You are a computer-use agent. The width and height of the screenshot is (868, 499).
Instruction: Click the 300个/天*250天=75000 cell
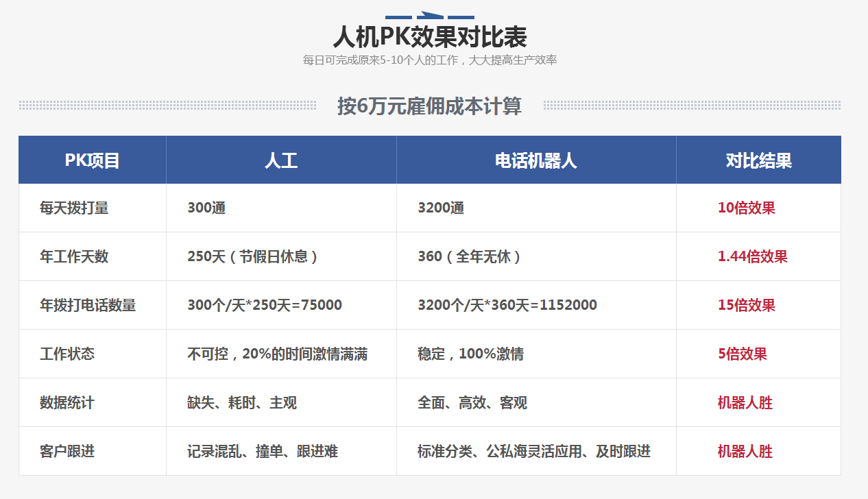tap(265, 306)
